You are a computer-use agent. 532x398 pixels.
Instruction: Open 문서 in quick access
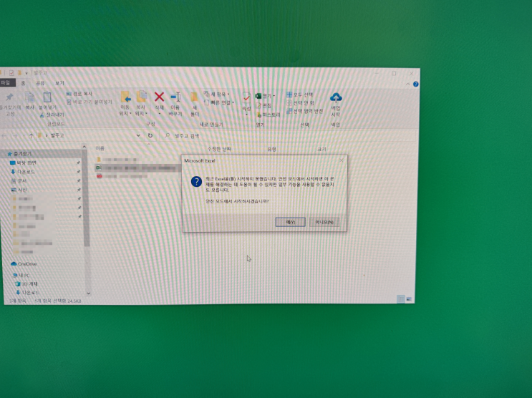21,181
